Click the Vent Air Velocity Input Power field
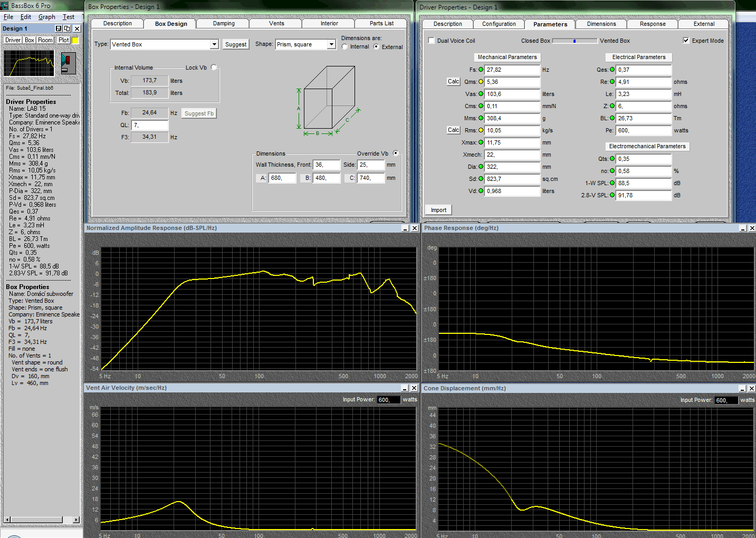This screenshot has width=756, height=538. pyautogui.click(x=388, y=400)
